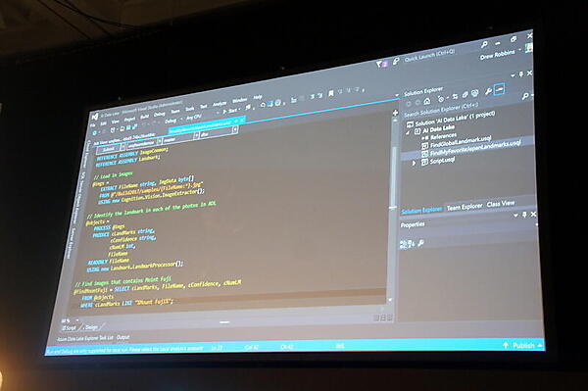The height and width of the screenshot is (391, 588).
Task: Select the References node in Solution Explorer
Action: click(x=443, y=137)
